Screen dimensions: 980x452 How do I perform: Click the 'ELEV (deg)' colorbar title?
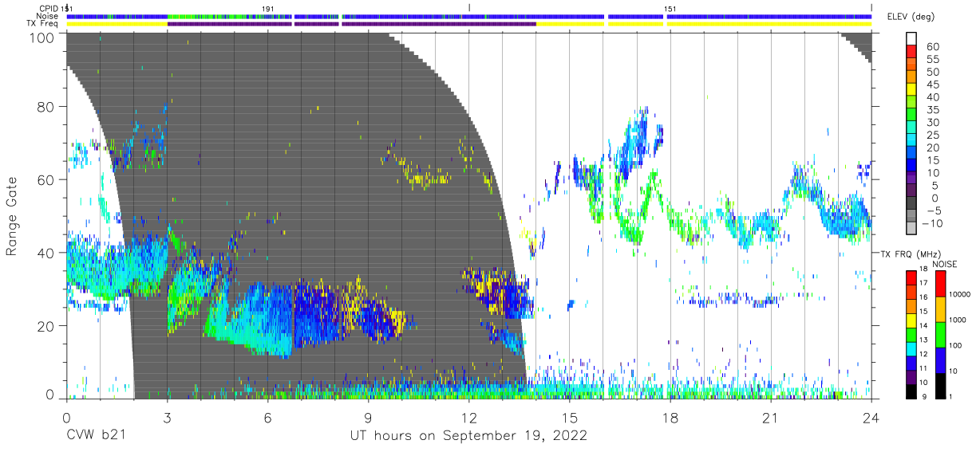click(911, 17)
